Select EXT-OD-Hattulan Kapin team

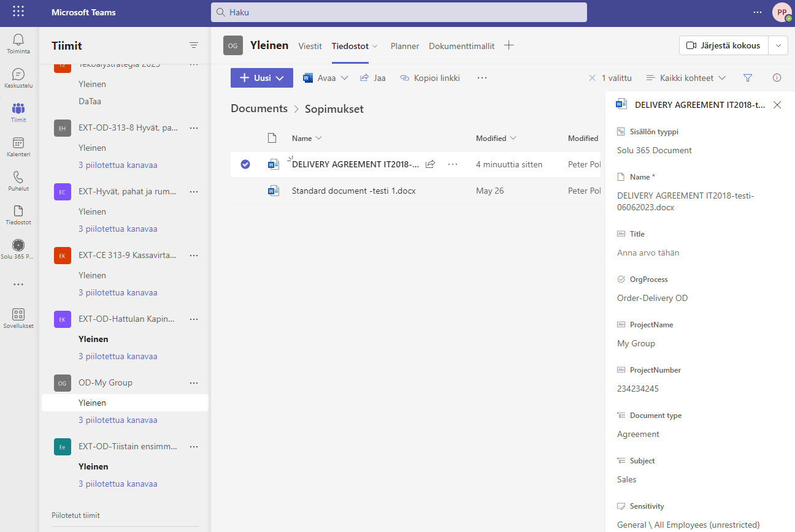[126, 319]
